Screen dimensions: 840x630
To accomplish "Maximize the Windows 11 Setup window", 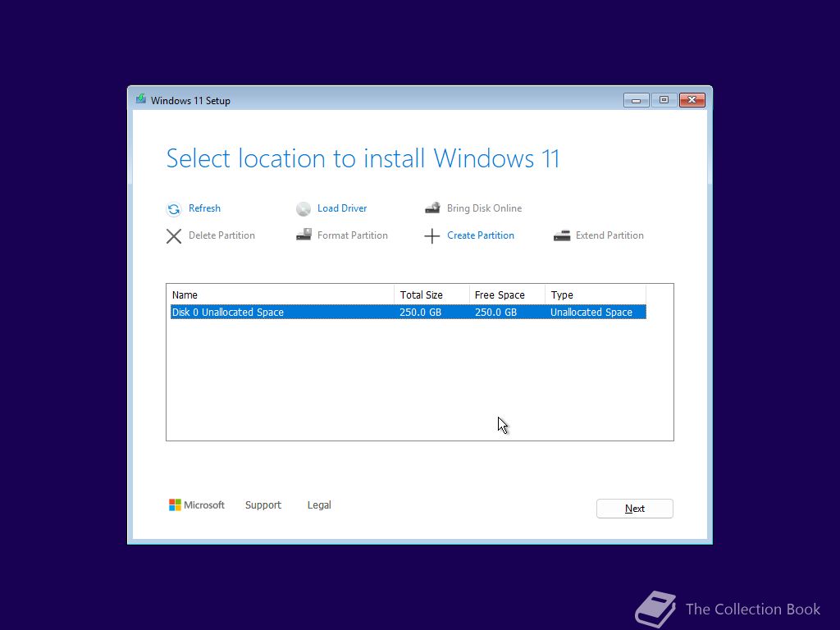I will [664, 100].
